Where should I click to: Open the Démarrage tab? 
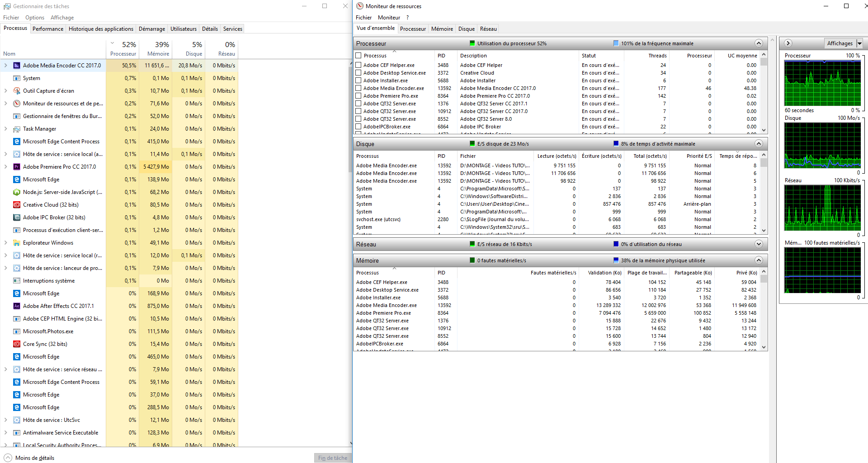(152, 29)
